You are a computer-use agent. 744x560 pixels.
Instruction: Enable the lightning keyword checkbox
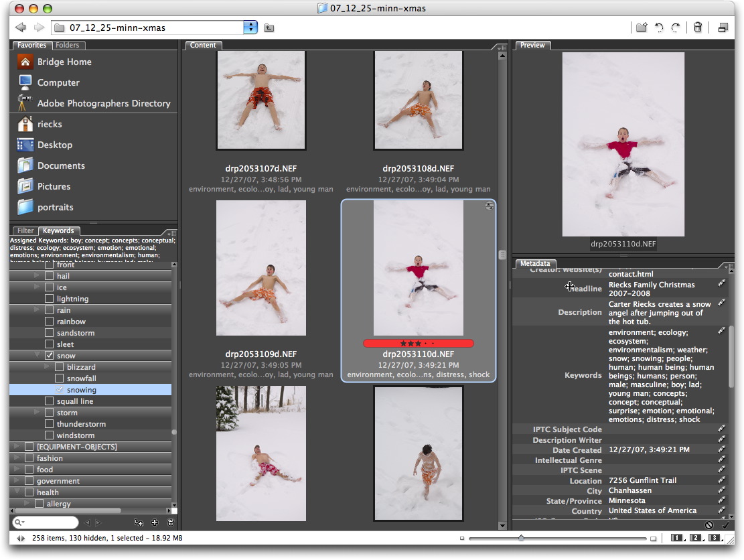49,299
